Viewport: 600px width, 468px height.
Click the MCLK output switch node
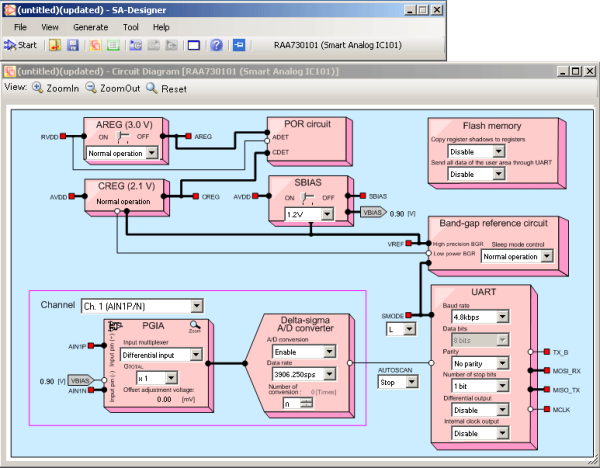pos(530,409)
